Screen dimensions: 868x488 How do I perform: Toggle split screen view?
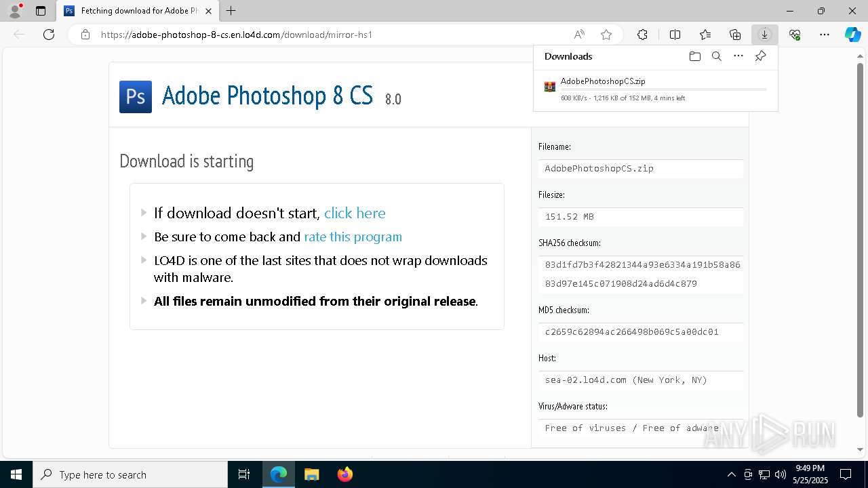(x=675, y=35)
